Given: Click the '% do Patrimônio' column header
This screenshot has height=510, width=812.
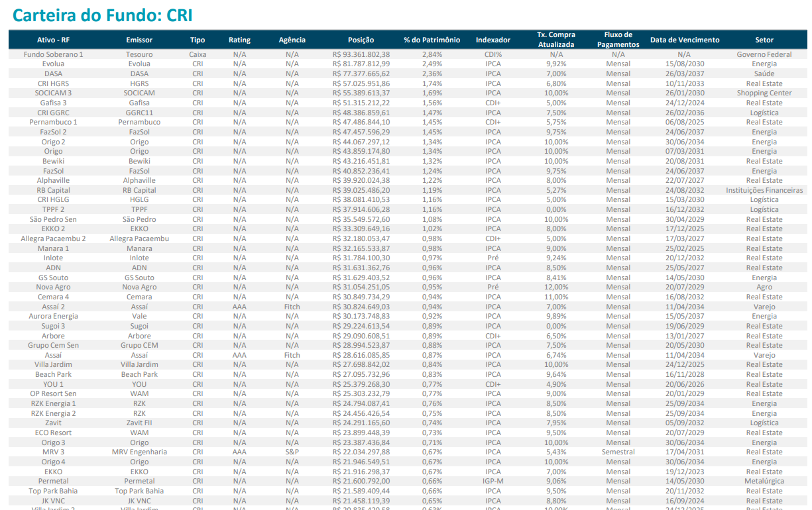Looking at the screenshot, I should pos(432,40).
